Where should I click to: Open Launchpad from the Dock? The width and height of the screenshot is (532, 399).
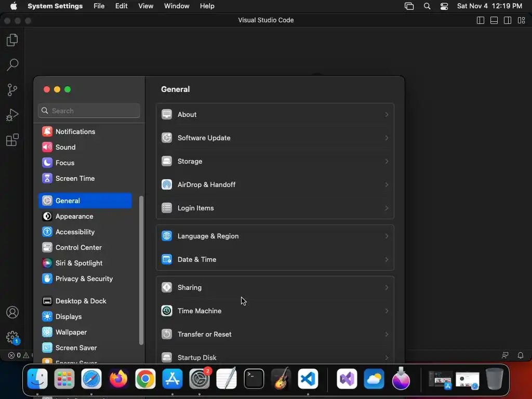(x=64, y=379)
